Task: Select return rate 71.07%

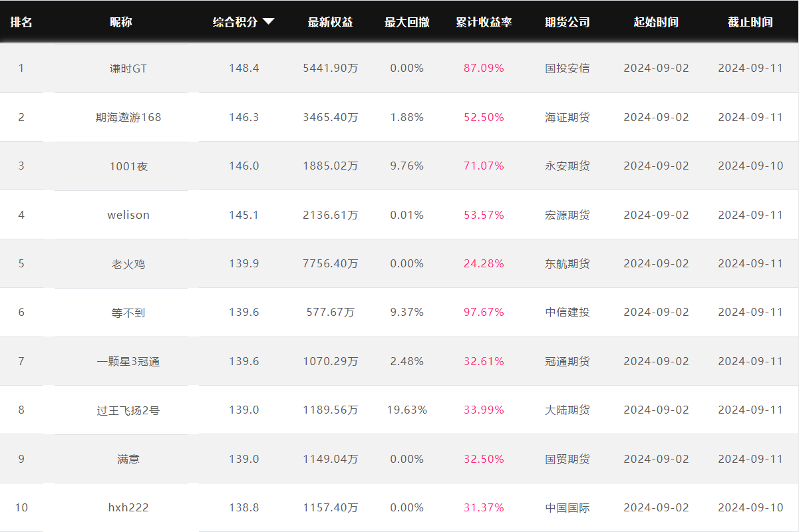Action: click(x=484, y=166)
